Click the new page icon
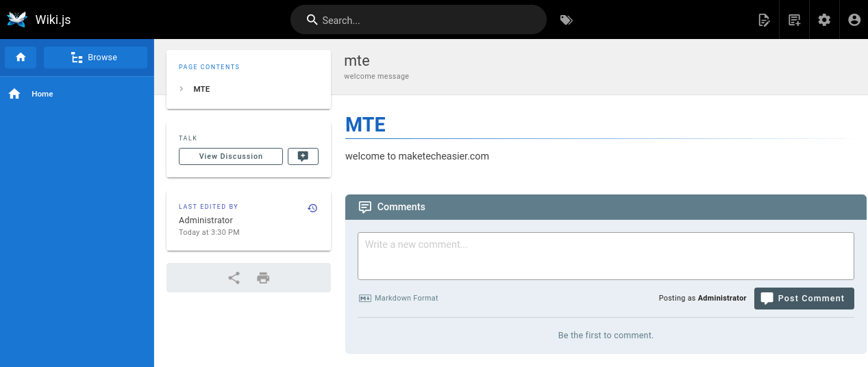 click(x=794, y=20)
